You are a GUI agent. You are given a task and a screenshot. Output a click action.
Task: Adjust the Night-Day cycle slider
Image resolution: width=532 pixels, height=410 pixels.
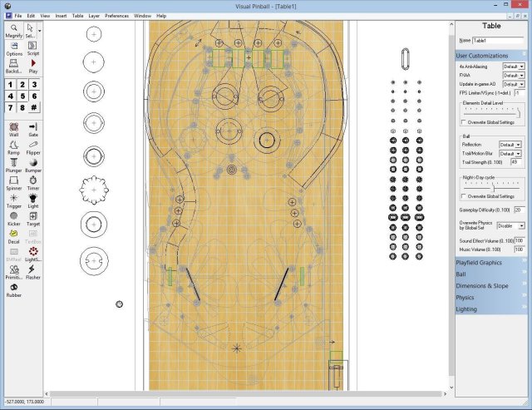(492, 186)
